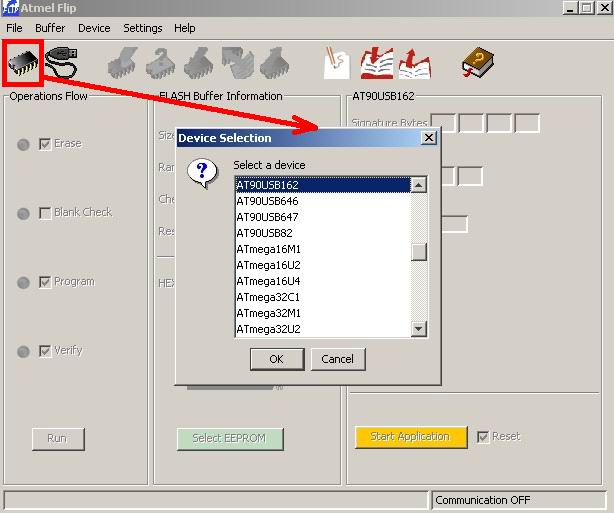614x513 pixels.
Task: Open the Device menu
Action: [x=94, y=28]
